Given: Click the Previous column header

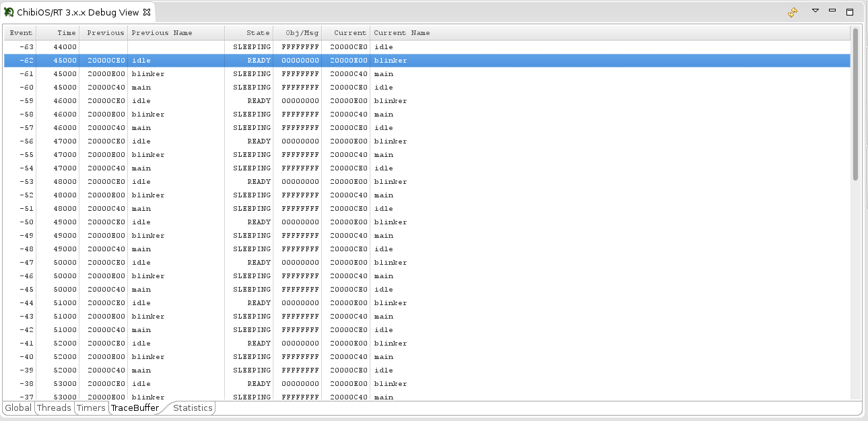Looking at the screenshot, I should coord(104,33).
